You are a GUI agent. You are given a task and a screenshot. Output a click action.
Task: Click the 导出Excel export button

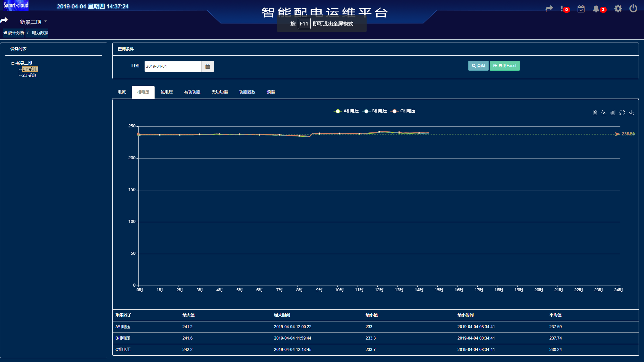[x=504, y=66]
